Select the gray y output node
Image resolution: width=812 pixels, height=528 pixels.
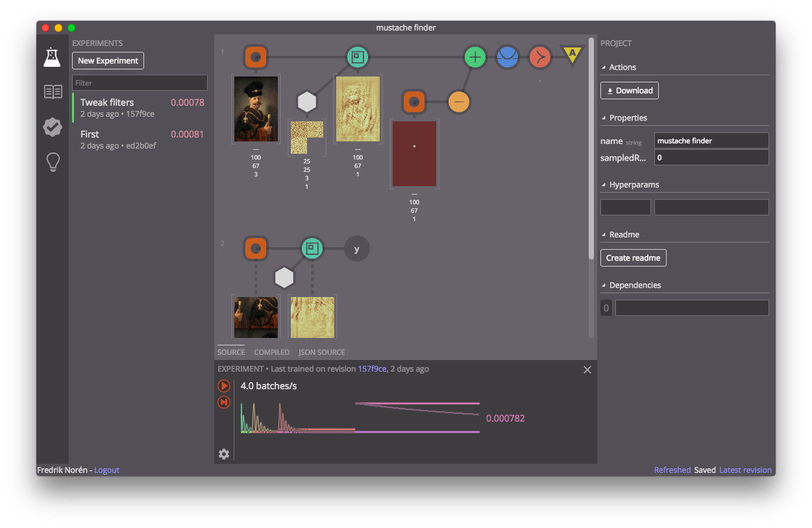coord(356,248)
